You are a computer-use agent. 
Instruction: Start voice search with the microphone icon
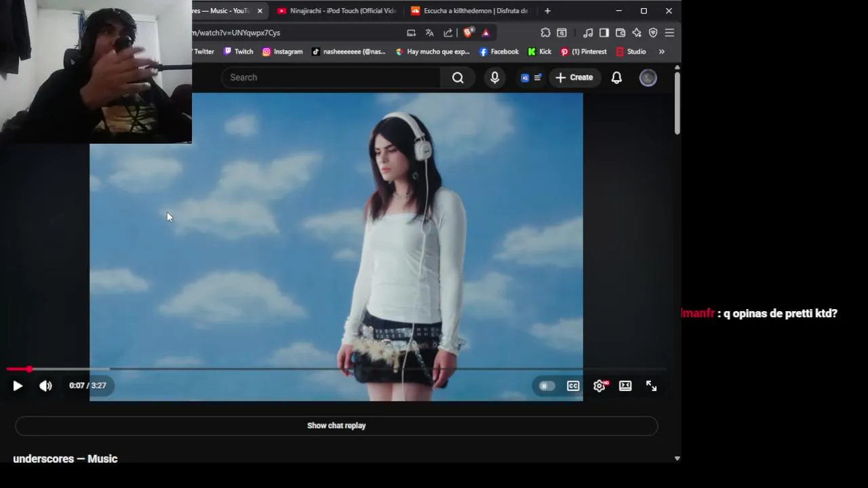tap(495, 77)
